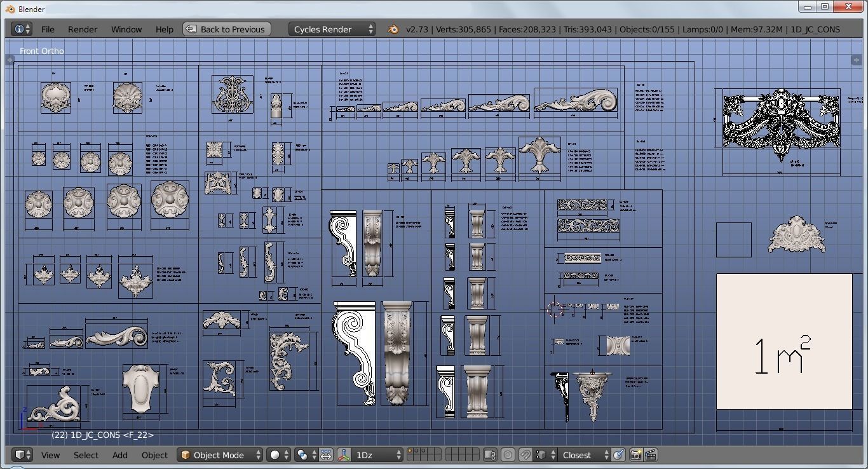This screenshot has height=469, width=868.
Task: Click the 3D View editor type cube icon
Action: [21, 455]
